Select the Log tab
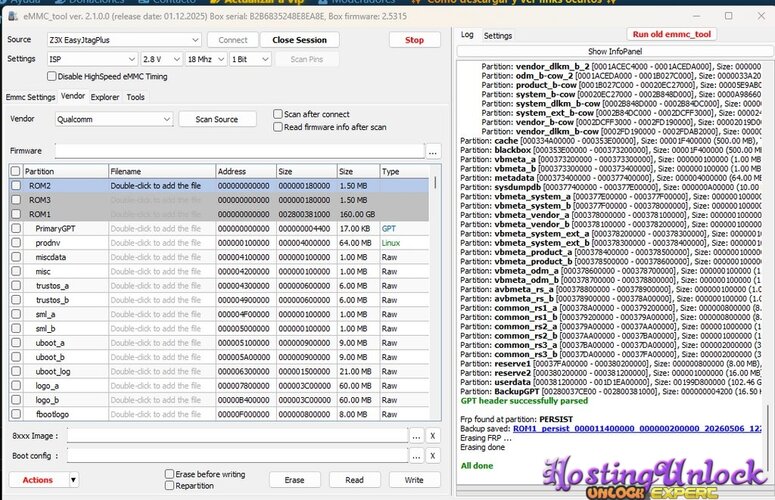Screen dimensions: 775x500 point(467,35)
